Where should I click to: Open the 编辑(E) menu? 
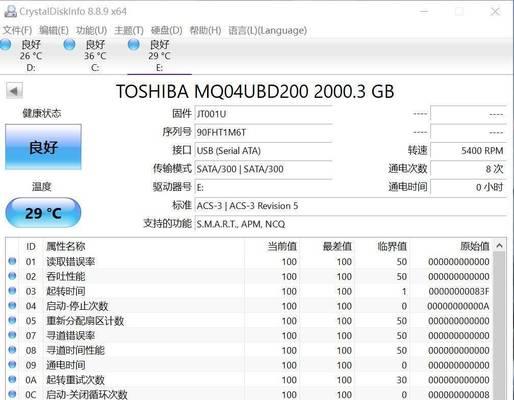(x=54, y=30)
